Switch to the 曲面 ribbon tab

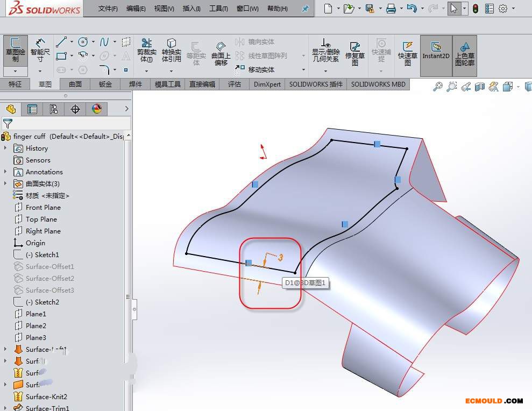75,84
